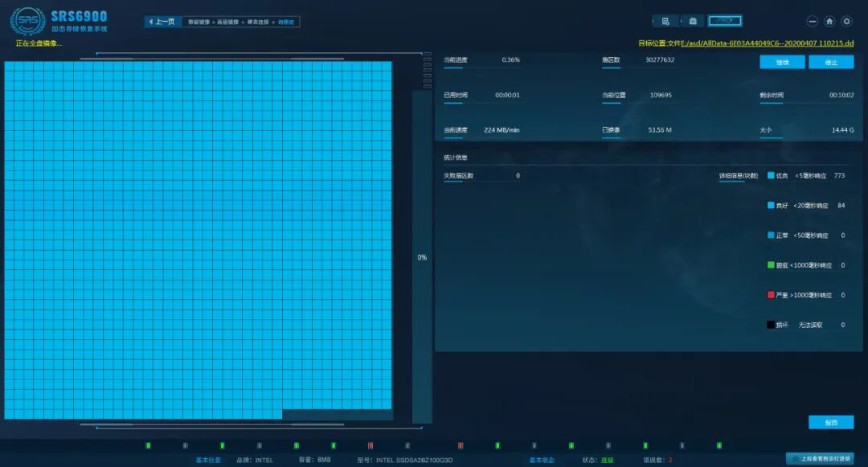The image size is (868, 467).
Task: Click the size value 14.44 G
Action: (x=842, y=130)
